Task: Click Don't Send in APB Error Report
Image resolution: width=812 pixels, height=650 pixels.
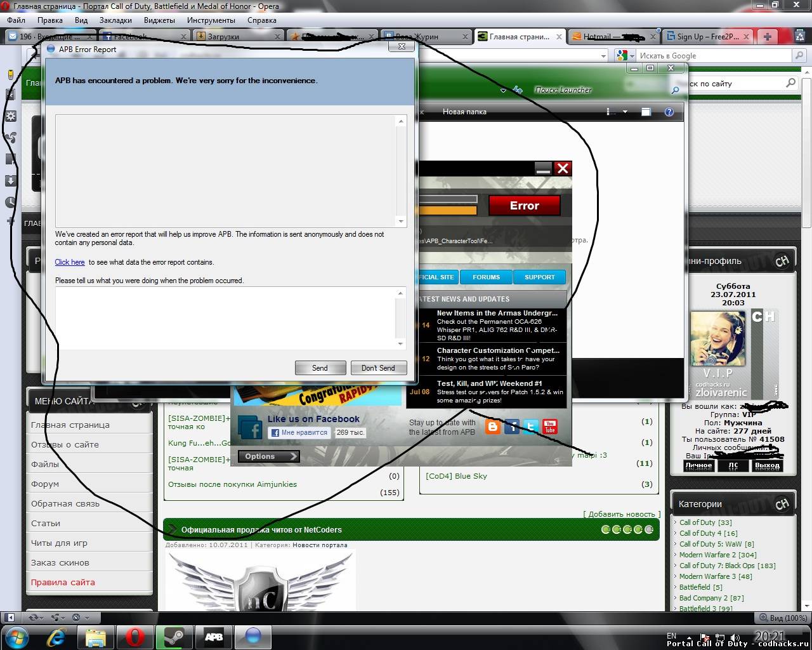Action: [378, 368]
